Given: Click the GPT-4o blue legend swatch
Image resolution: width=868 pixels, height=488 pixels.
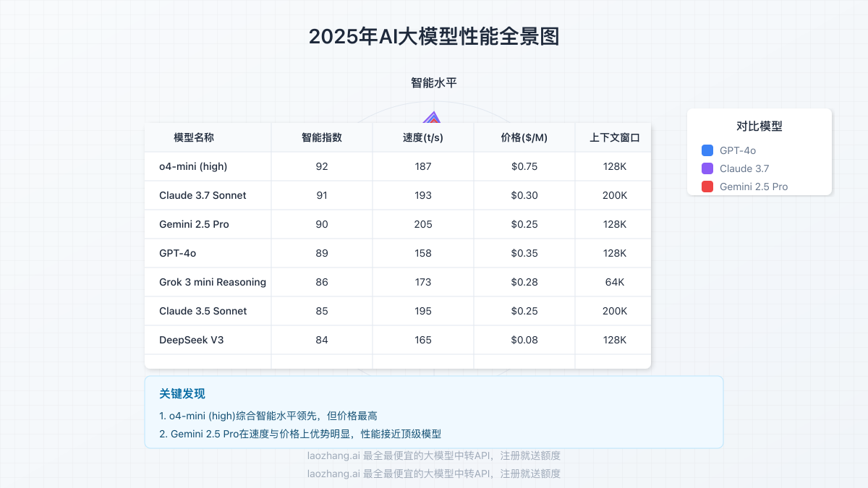Looking at the screenshot, I should 707,150.
